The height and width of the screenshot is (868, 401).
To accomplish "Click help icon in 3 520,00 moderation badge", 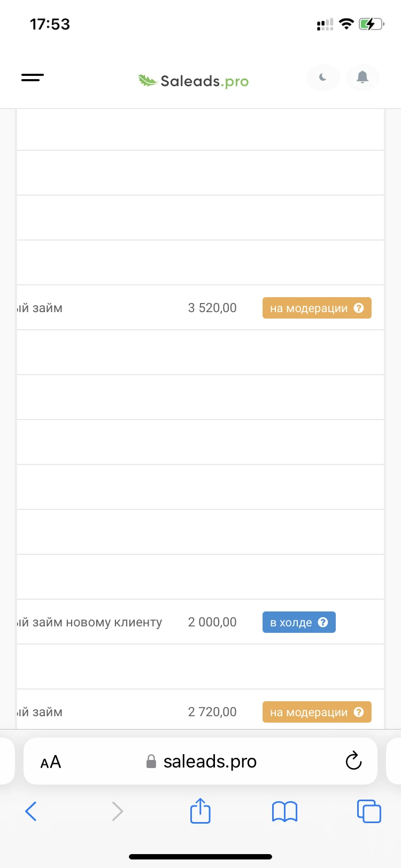I will pos(359,308).
